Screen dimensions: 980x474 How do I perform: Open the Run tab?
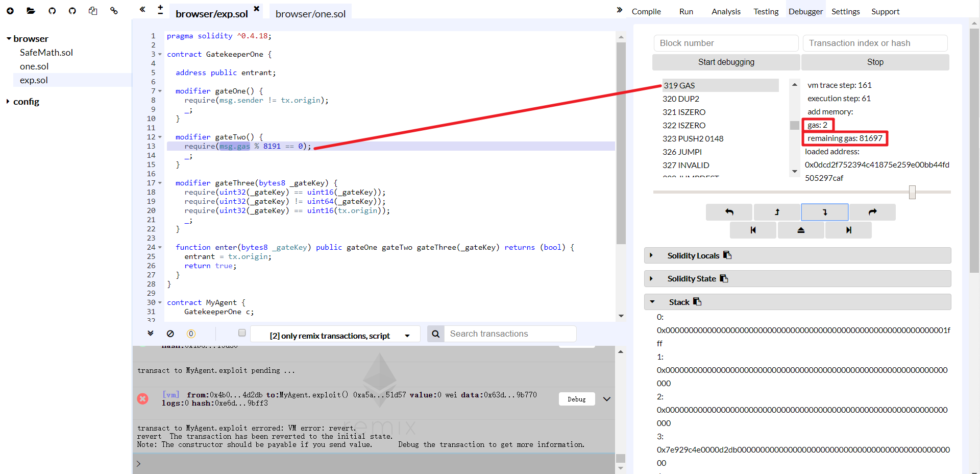click(x=686, y=11)
